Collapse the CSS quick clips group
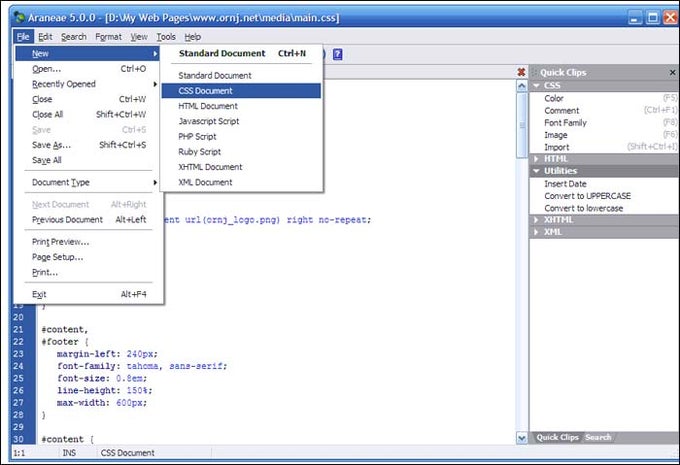 [536, 85]
